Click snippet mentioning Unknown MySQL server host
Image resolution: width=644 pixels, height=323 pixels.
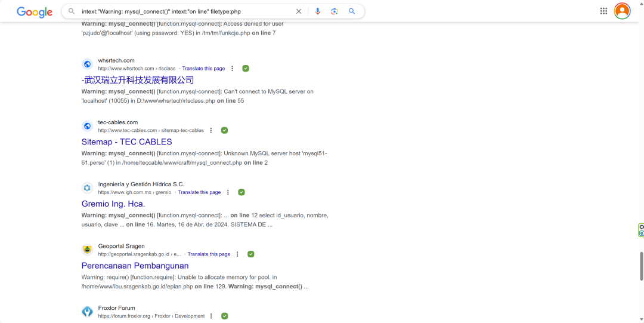point(204,158)
